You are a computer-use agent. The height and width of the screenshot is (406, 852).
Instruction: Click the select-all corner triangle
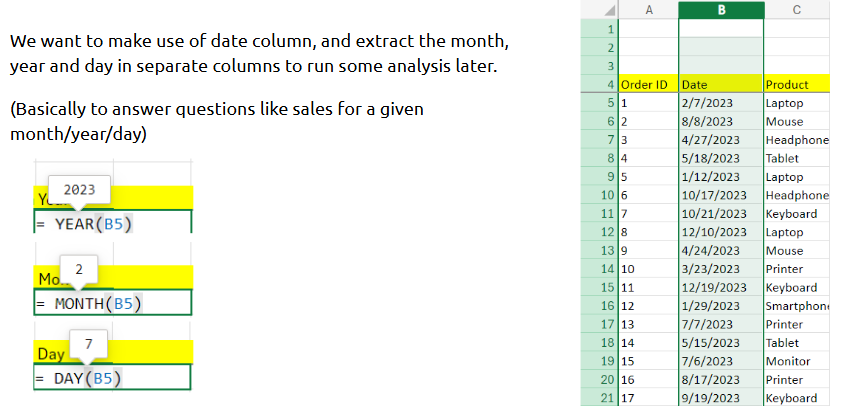(x=608, y=11)
